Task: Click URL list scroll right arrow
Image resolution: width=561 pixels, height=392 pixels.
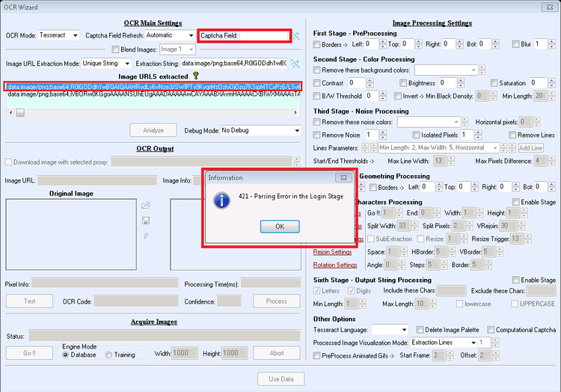Action: [x=295, y=113]
